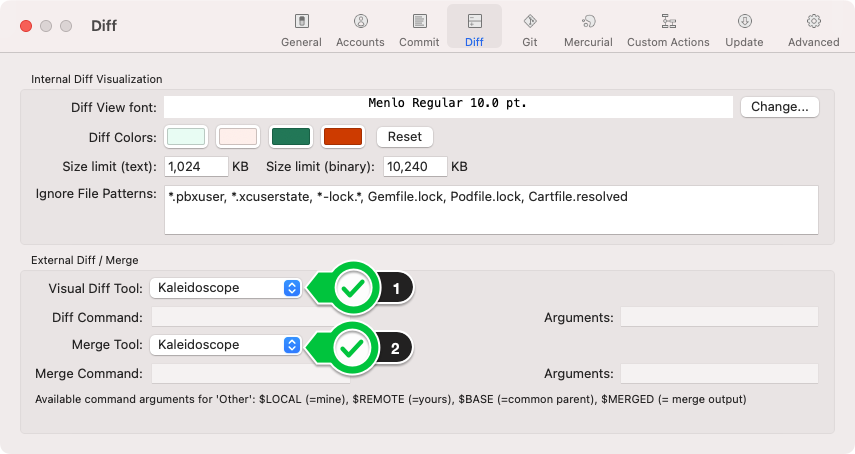Image resolution: width=855 pixels, height=454 pixels.
Task: Open the Commit settings pane
Action: (x=419, y=29)
